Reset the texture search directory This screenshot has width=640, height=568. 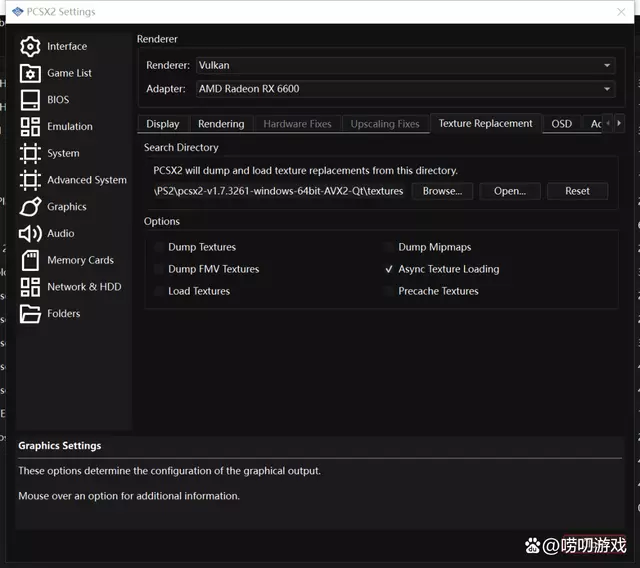tap(578, 191)
